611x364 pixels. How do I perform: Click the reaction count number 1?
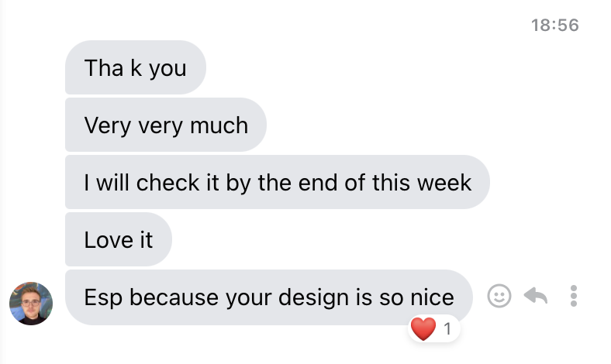coord(447,330)
